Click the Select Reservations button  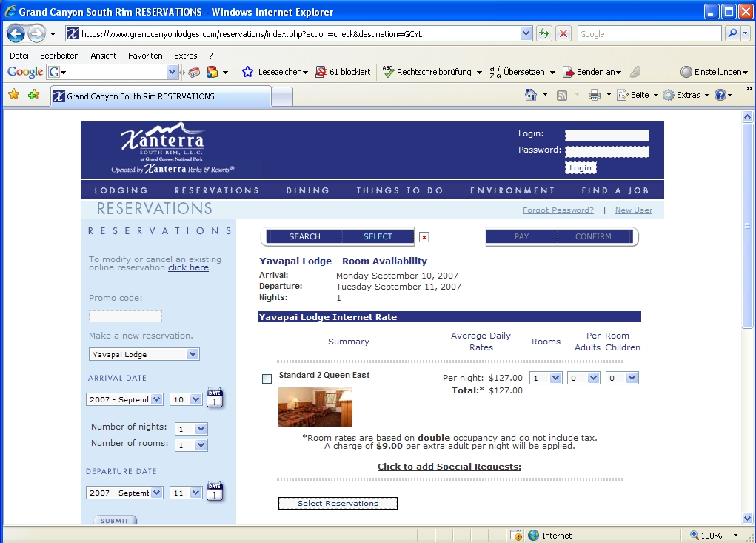(338, 504)
